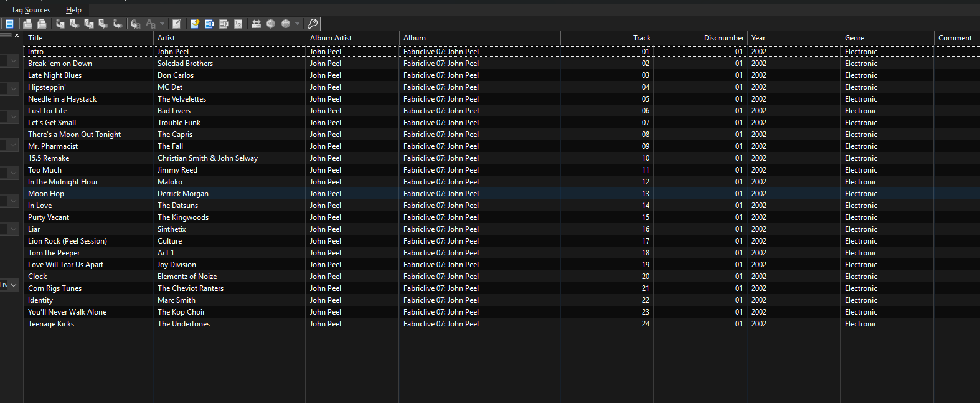This screenshot has height=403, width=980.
Task: Select the 'Intro' track row
Action: pos(502,52)
